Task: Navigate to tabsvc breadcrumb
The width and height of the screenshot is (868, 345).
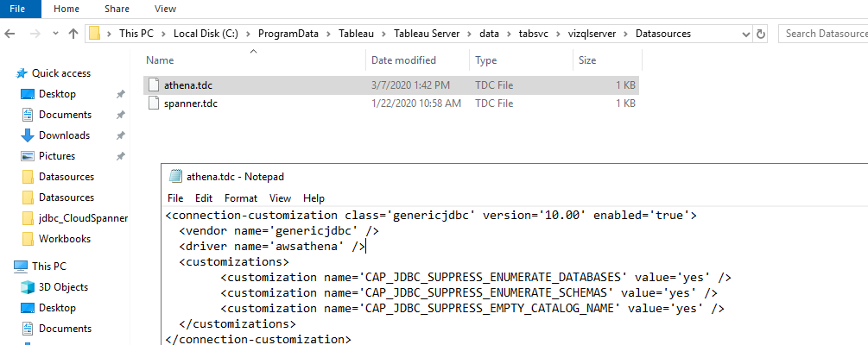Action: pos(533,34)
